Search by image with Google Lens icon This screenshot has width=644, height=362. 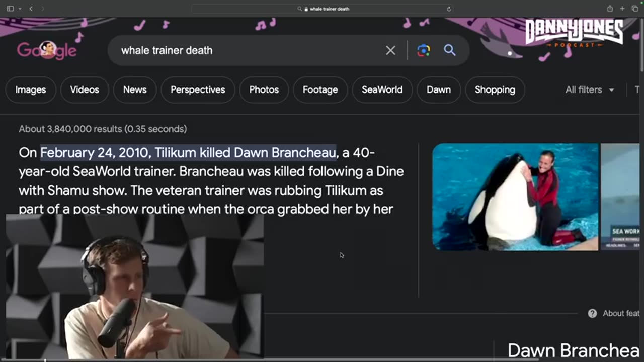pos(424,50)
